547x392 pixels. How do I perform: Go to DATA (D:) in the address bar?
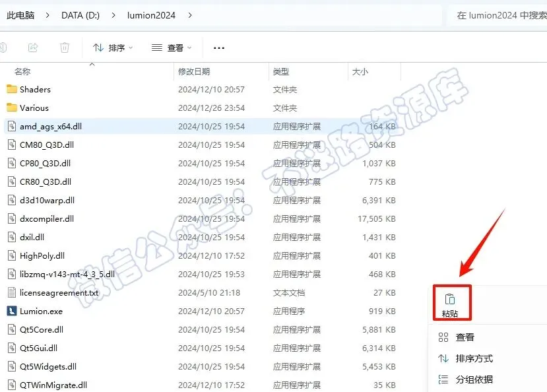pos(80,15)
